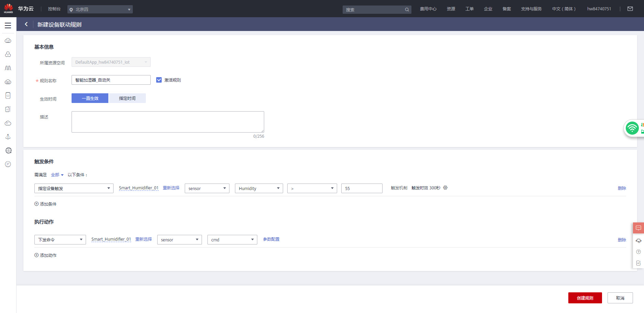
Task: Open 控制台 console link
Action: pos(54,9)
